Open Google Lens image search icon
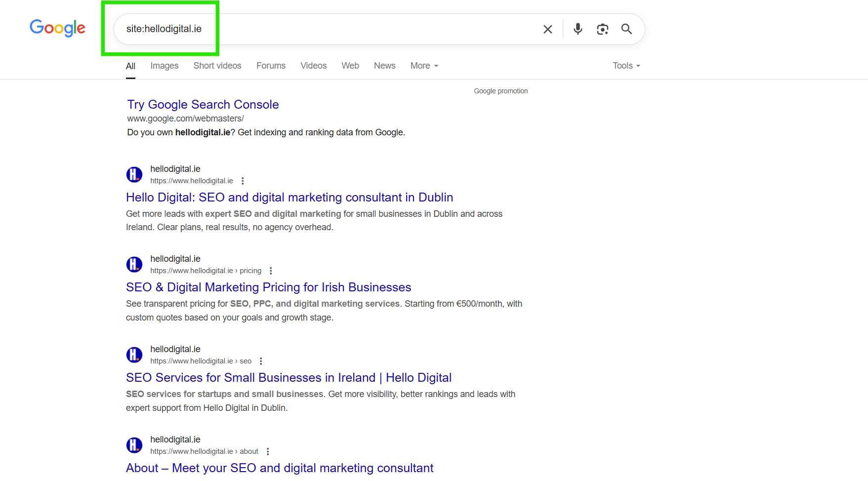 [x=602, y=29]
